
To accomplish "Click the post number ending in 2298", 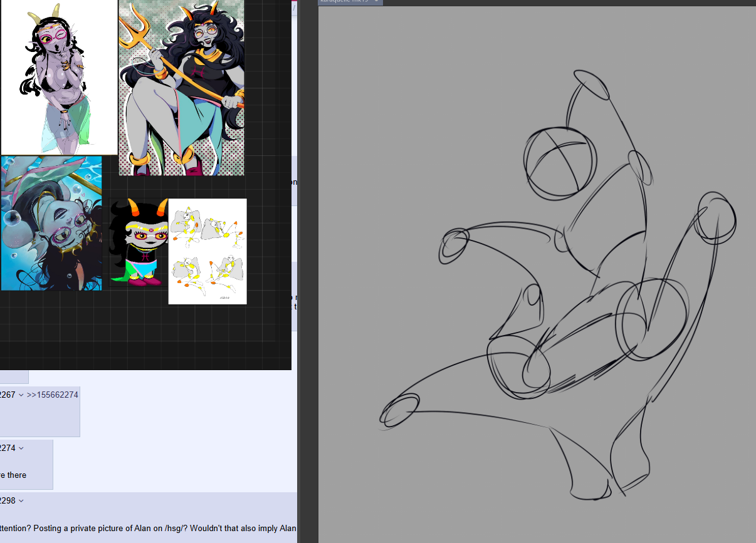I will tap(8, 500).
